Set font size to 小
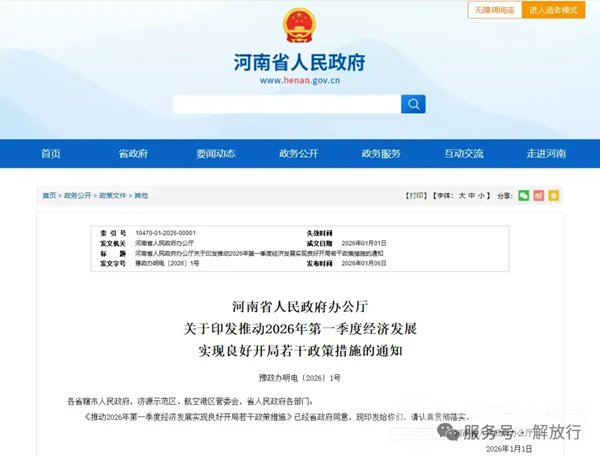600x456 pixels. click(x=482, y=196)
